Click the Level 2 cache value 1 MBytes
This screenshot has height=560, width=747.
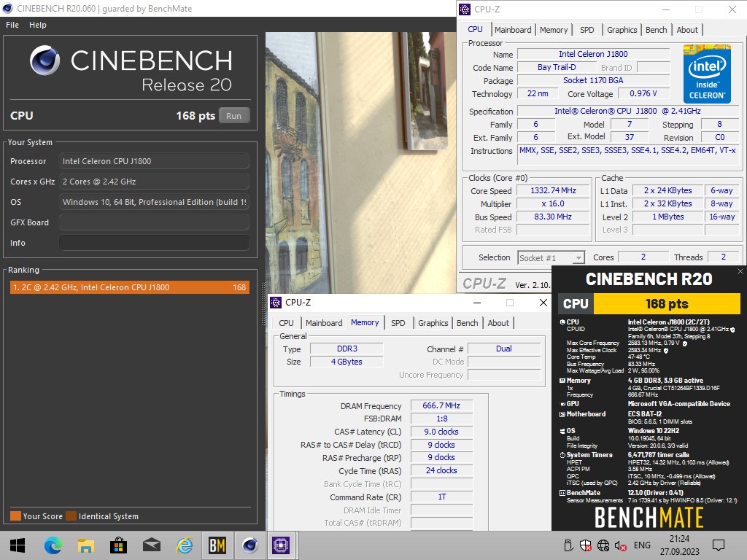(x=668, y=217)
